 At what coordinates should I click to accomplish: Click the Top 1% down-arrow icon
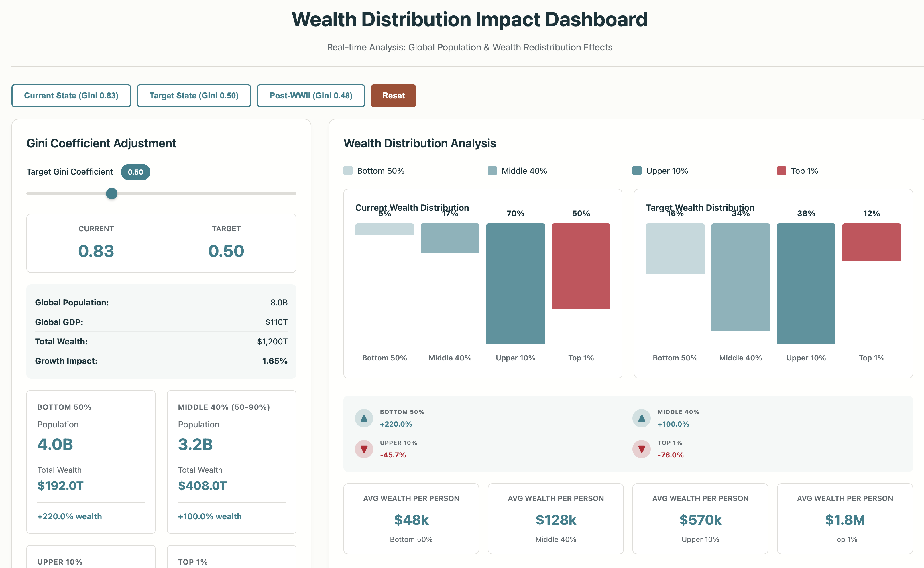(x=641, y=449)
